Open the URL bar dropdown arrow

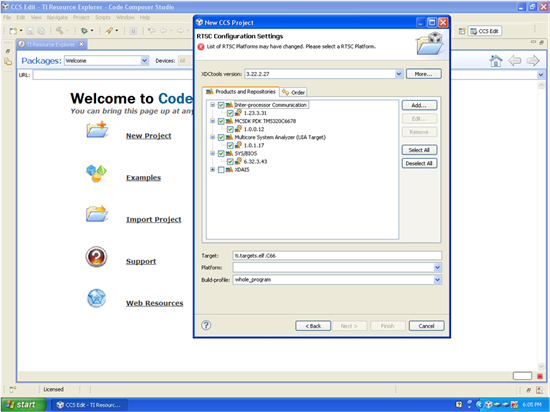[x=541, y=75]
